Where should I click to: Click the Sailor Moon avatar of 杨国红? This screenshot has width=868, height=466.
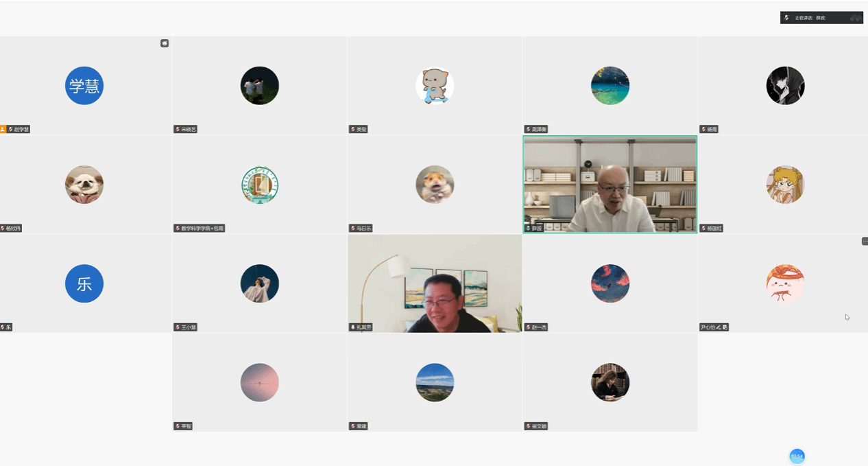pyautogui.click(x=785, y=185)
